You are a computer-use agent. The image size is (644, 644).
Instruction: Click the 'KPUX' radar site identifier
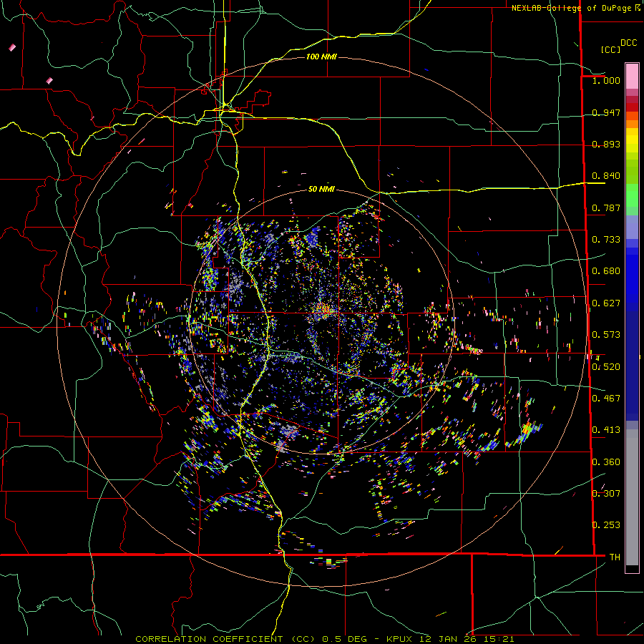point(401,639)
